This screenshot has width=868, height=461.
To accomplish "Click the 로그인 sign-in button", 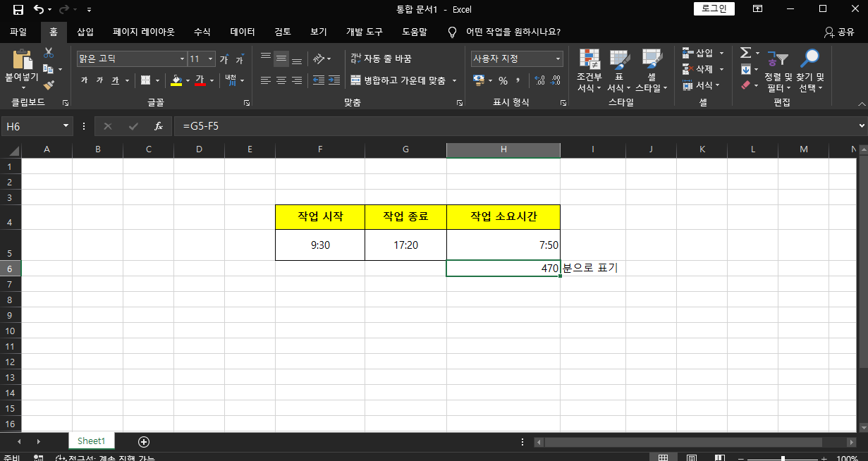I will 714,9.
